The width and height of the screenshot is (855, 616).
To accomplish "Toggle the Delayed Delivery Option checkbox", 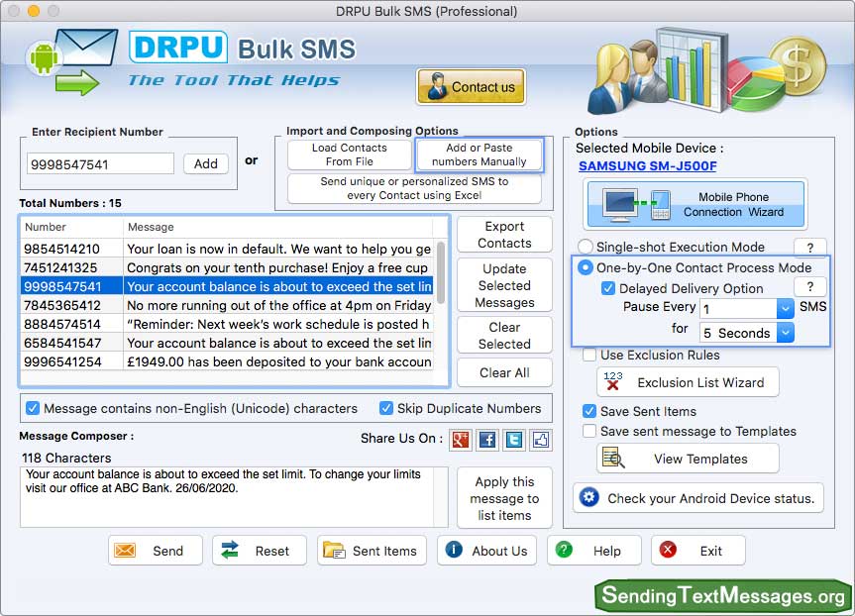I will coord(608,288).
